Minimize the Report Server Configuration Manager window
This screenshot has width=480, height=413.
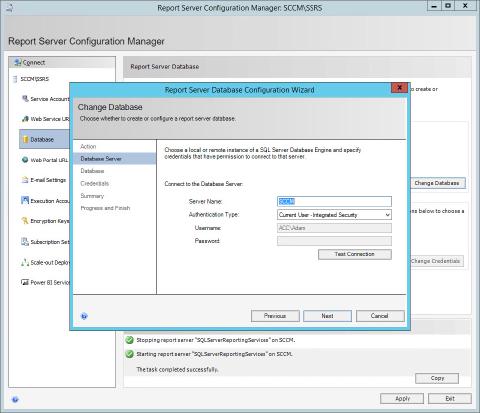click(x=434, y=6)
